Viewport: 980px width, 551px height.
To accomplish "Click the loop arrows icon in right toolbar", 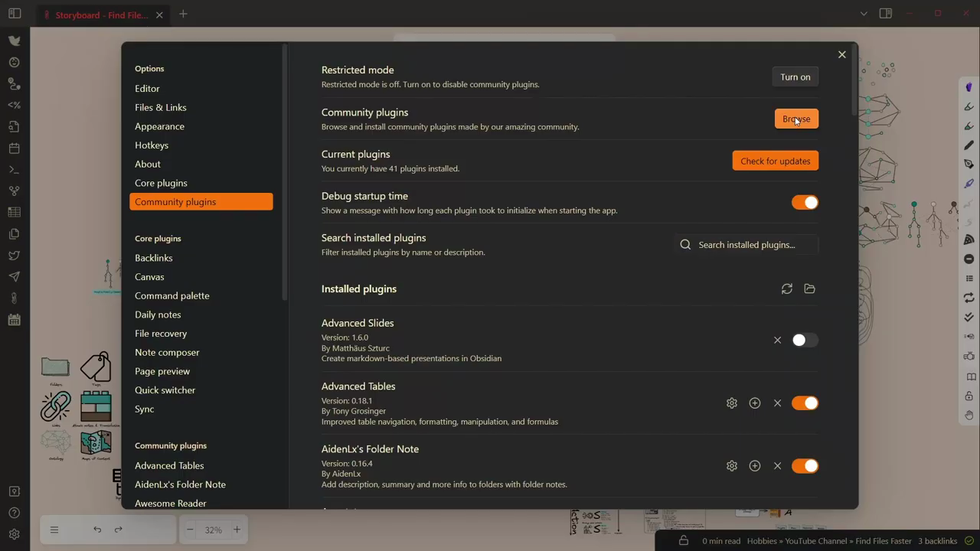I will (969, 298).
